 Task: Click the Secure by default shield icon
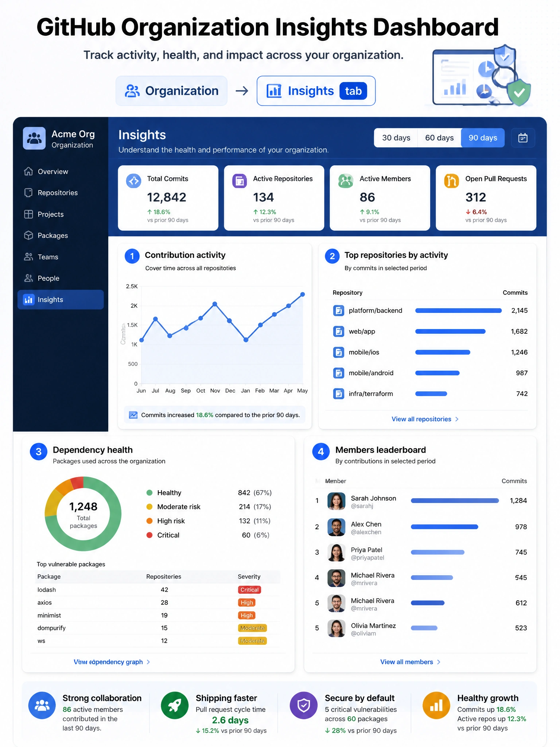coord(304,705)
